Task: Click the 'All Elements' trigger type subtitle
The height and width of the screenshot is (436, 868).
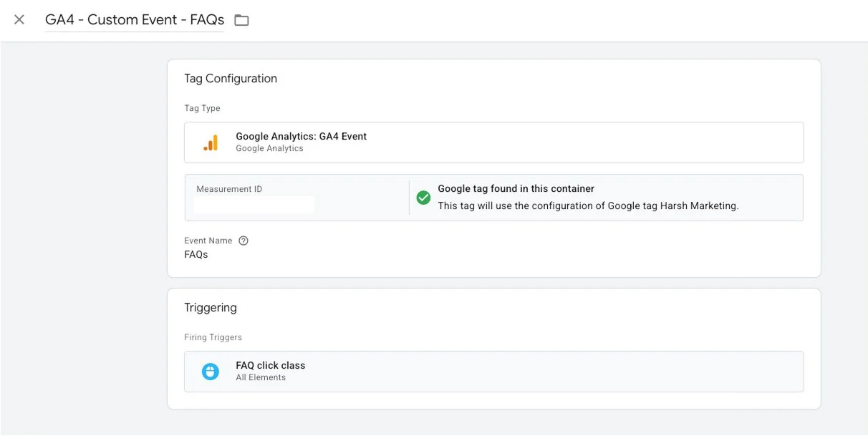Action: pyautogui.click(x=261, y=377)
